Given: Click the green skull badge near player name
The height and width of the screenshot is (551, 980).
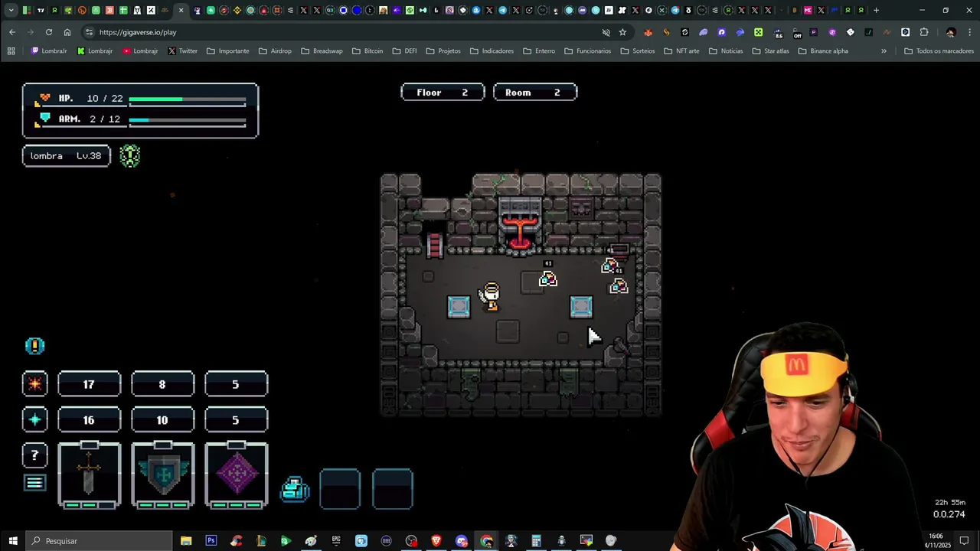Looking at the screenshot, I should (130, 156).
